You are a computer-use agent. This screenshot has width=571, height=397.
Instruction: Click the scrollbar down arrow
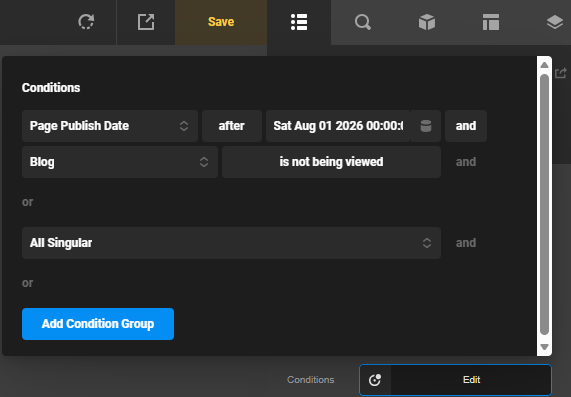[x=544, y=347]
